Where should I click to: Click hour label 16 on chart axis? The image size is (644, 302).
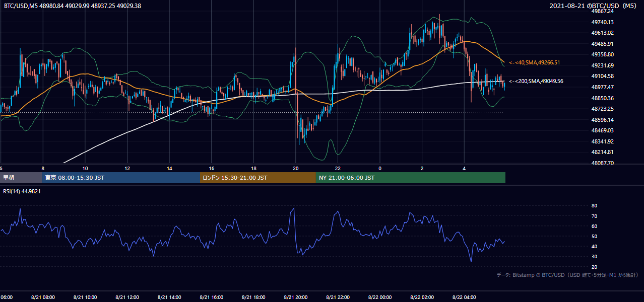(x=212, y=168)
